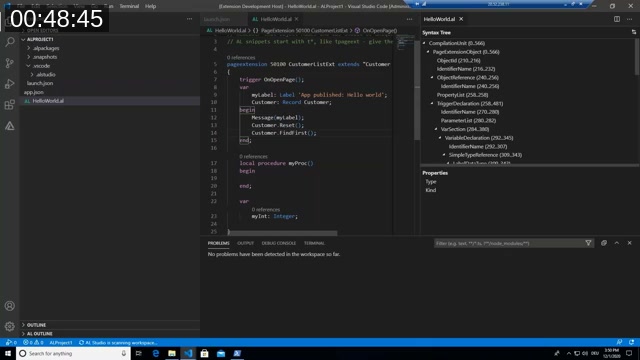Click feedback icon in status bar
This screenshot has width=640, height=360.
[x=619, y=342]
